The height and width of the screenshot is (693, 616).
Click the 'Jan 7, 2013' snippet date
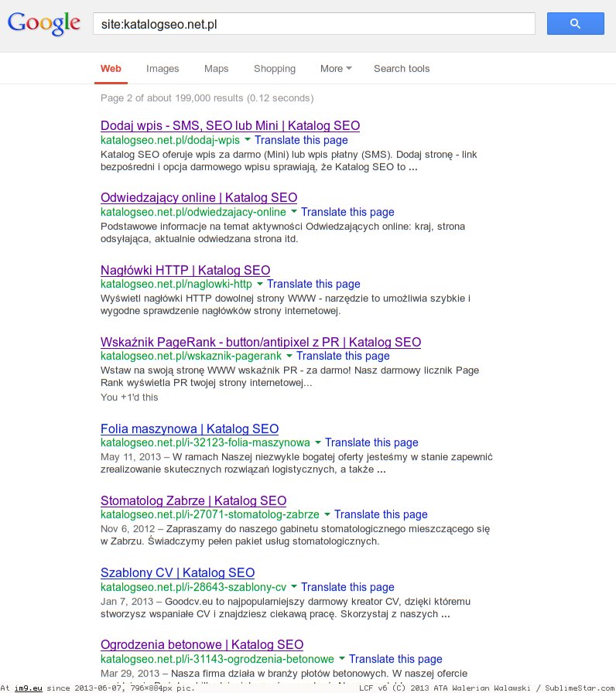126,602
